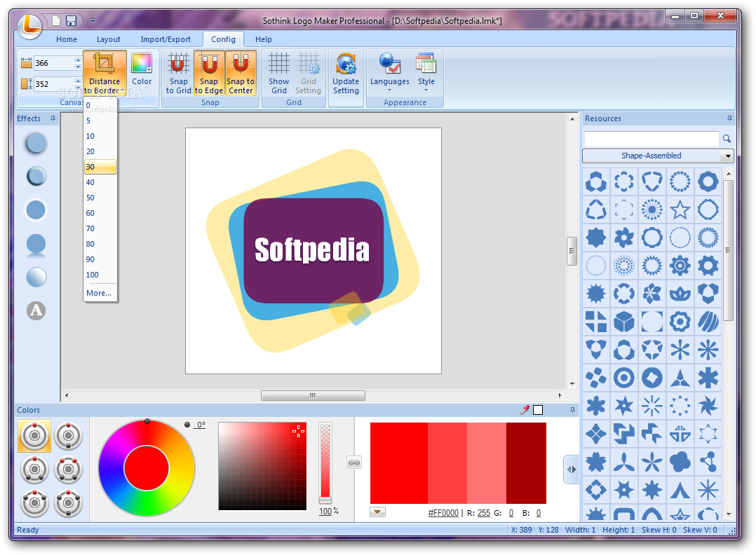Click the 0° hue angle value
The height and width of the screenshot is (555, 756).
point(201,425)
